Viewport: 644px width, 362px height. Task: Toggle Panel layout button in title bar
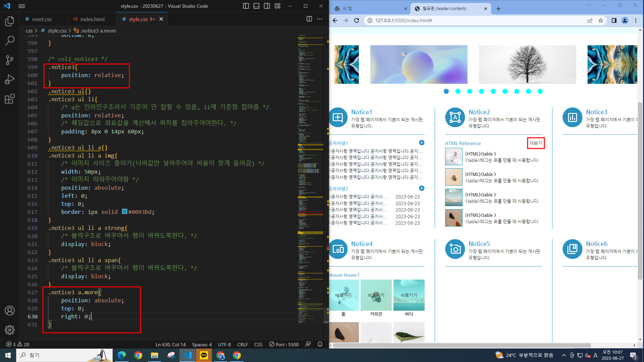(x=256, y=6)
